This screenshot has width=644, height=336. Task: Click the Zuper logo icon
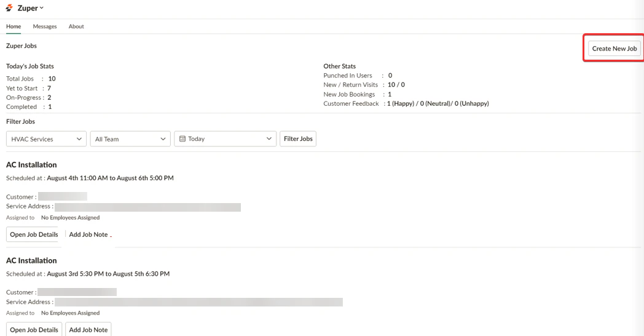point(9,8)
